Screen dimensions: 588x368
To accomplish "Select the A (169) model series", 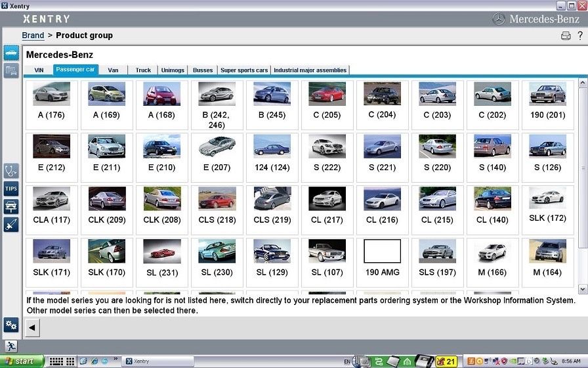I will 106,104.
